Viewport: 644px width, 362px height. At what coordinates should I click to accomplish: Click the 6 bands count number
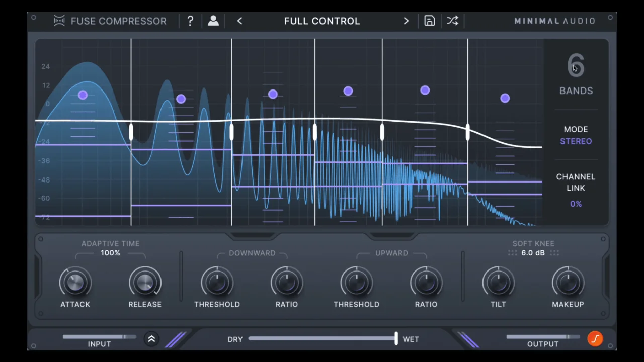click(576, 65)
